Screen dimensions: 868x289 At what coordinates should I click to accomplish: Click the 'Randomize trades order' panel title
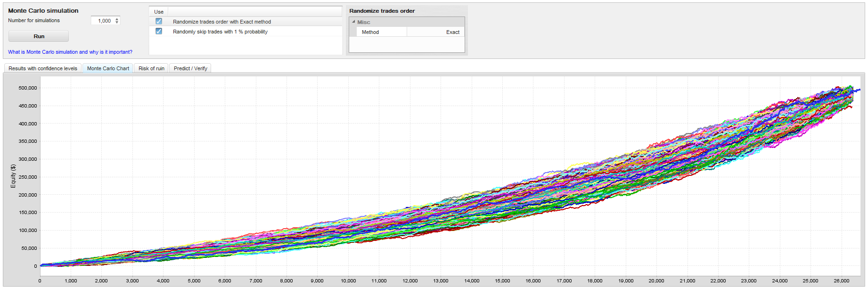pyautogui.click(x=382, y=11)
